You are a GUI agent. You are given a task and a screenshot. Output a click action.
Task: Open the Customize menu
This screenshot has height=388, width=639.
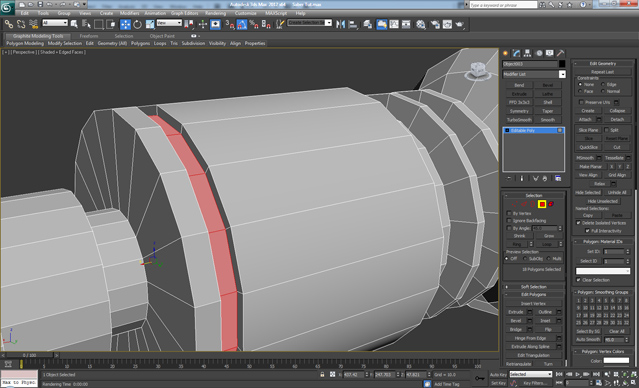[246, 13]
